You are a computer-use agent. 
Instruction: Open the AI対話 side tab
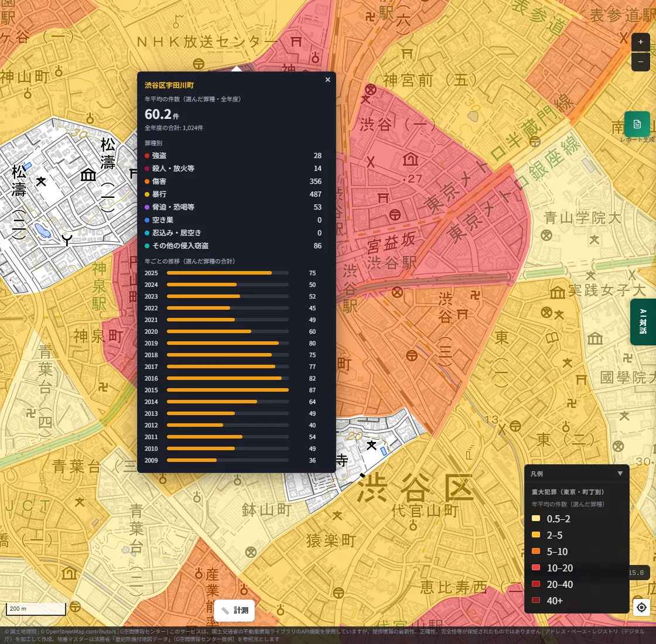643,321
